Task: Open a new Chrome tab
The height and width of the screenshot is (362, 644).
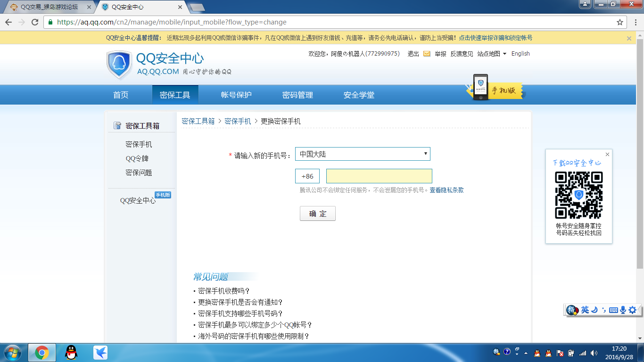Action: 197,7
